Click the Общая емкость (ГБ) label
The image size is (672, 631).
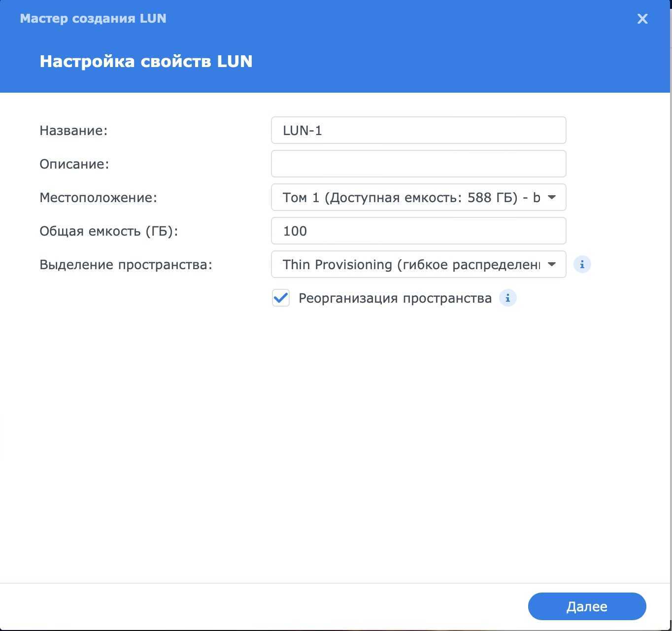(108, 231)
